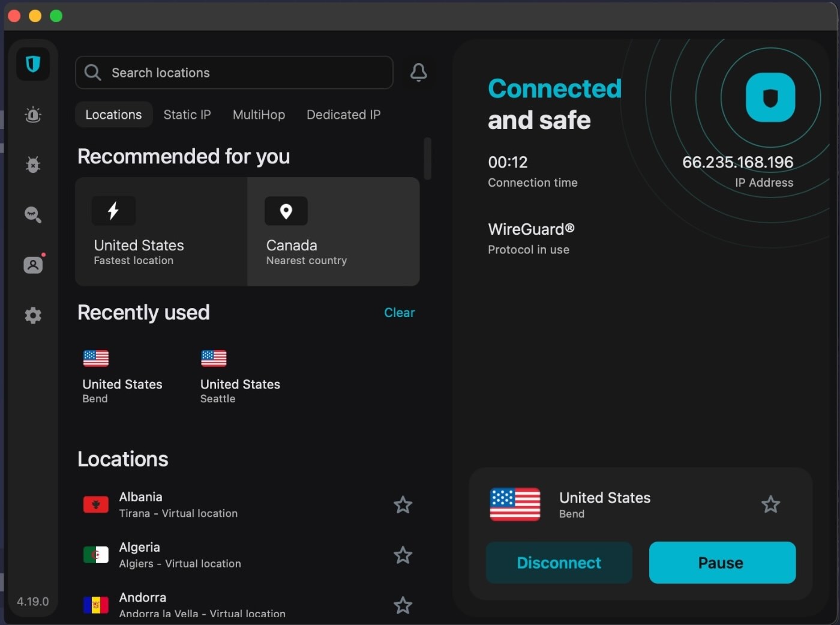Clear the recently used locations

pos(399,313)
